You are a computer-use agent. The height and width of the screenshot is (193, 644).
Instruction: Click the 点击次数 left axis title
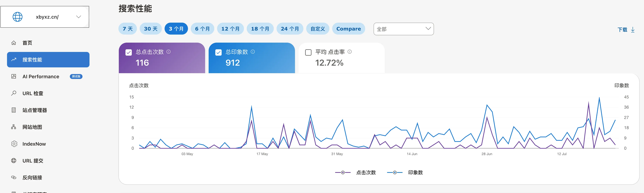pos(139,85)
